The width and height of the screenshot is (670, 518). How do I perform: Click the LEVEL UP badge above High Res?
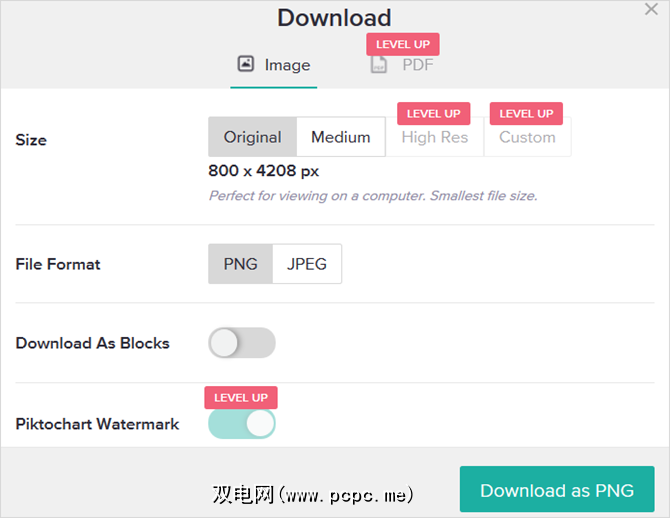coord(434,113)
